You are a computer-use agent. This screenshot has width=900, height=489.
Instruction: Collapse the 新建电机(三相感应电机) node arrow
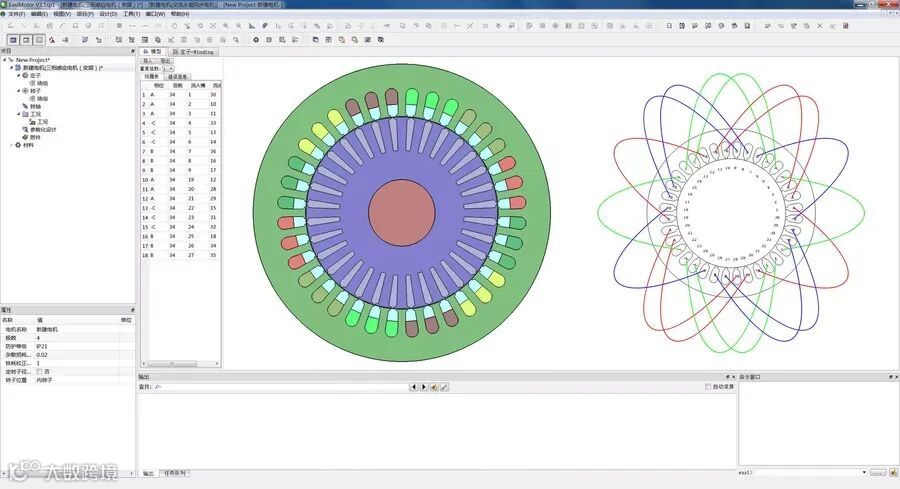pos(11,68)
